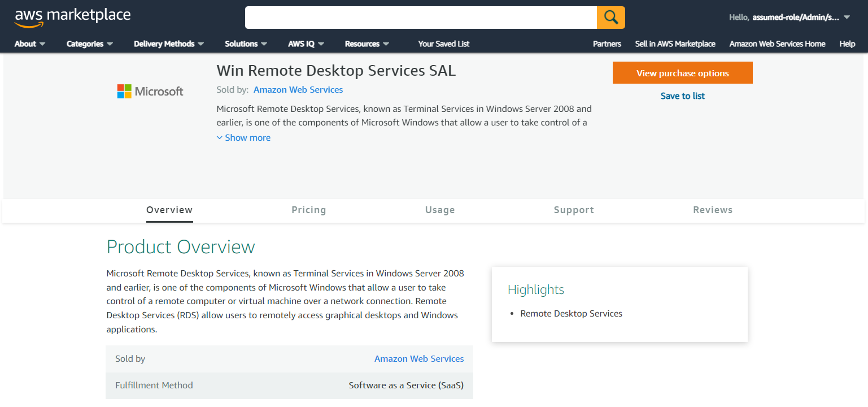Click inside the marketplace search field
This screenshot has height=407, width=868.
pos(421,18)
